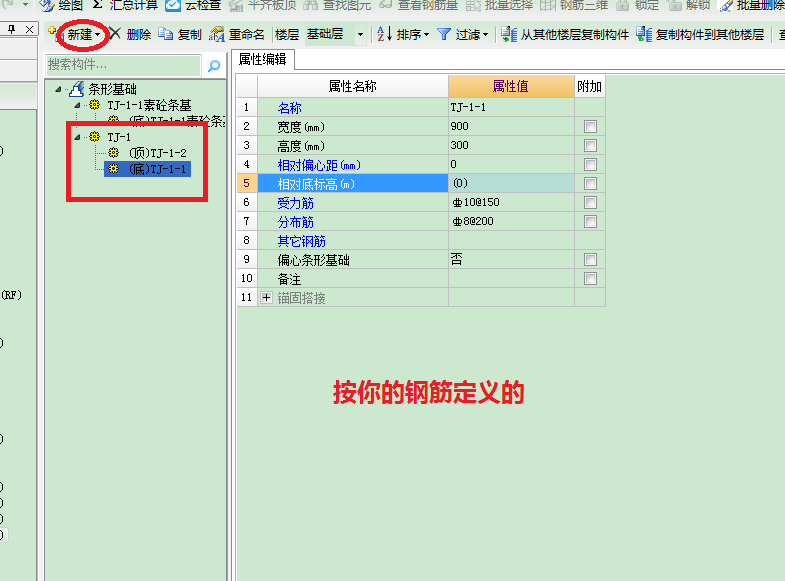Click the 偏心条形基础 value 否
Image resolution: width=785 pixels, height=581 pixels.
pyautogui.click(x=511, y=259)
